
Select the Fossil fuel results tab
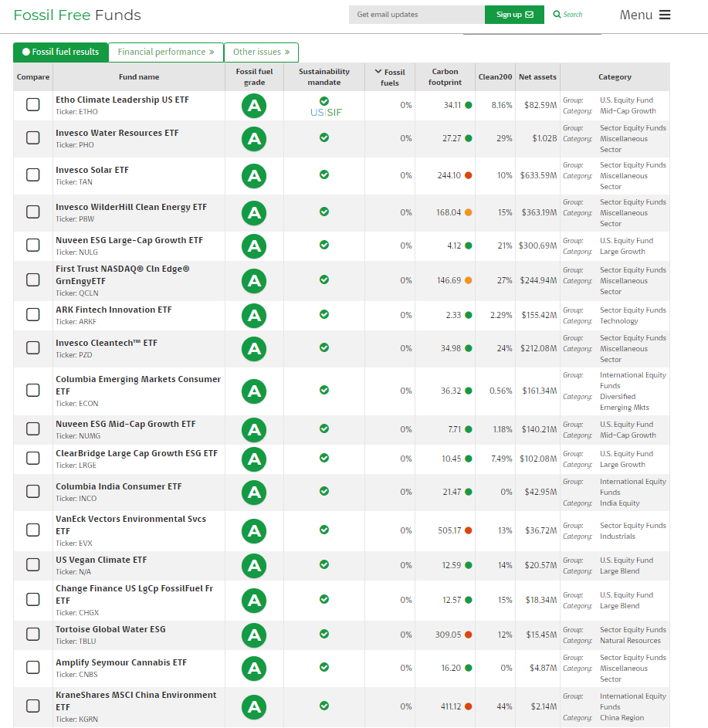(61, 52)
